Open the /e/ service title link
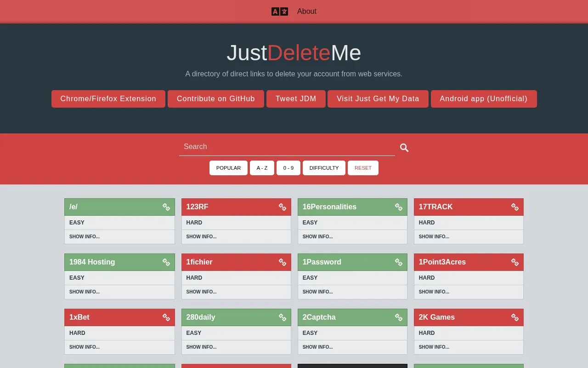The width and height of the screenshot is (588, 368). click(x=74, y=207)
